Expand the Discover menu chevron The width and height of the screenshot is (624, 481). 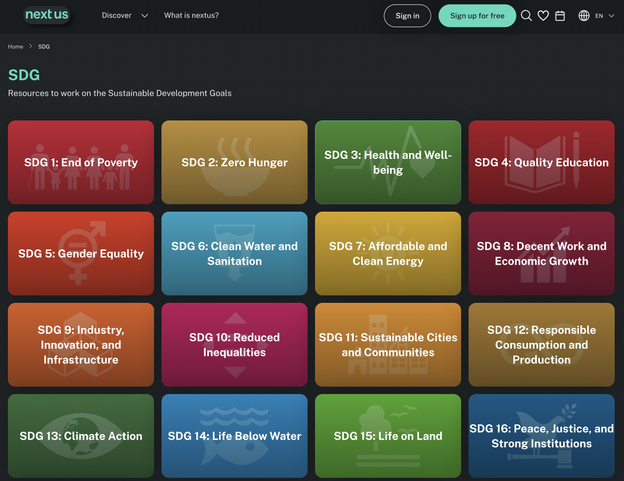(x=145, y=16)
